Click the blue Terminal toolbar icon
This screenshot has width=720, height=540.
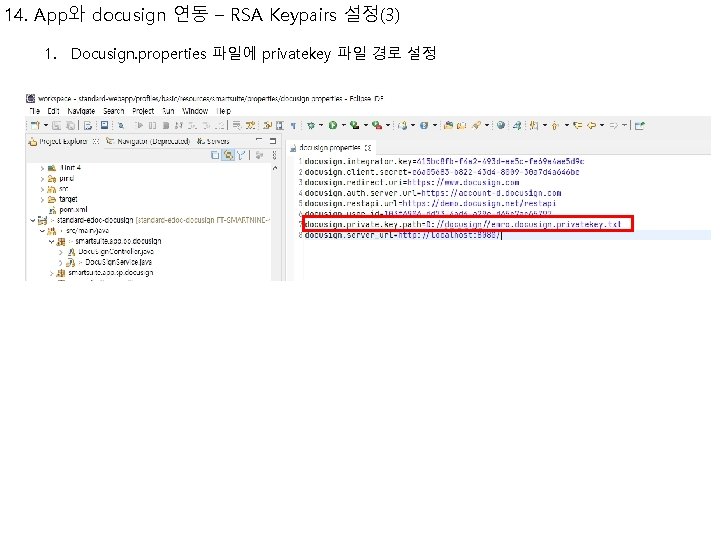click(x=104, y=125)
